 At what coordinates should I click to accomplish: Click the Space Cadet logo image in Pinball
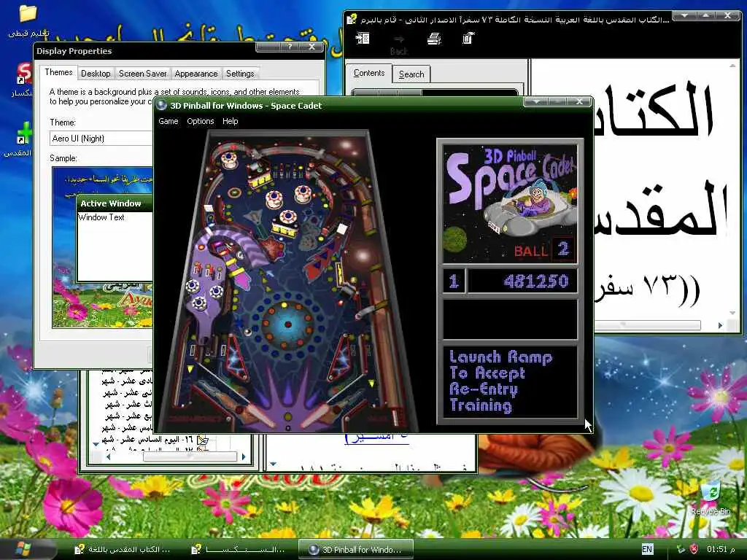click(x=510, y=204)
